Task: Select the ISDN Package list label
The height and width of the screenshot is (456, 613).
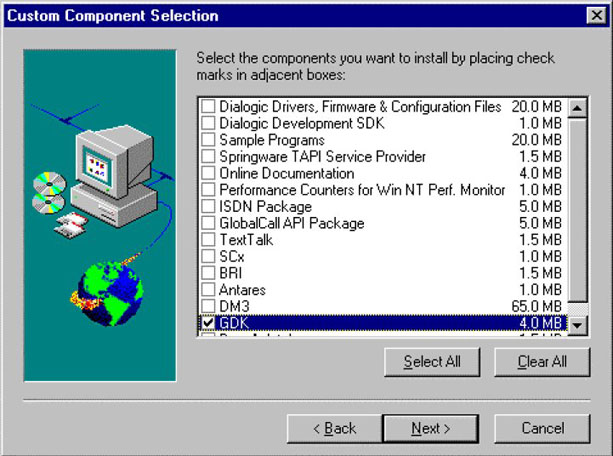Action: pyautogui.click(x=265, y=206)
